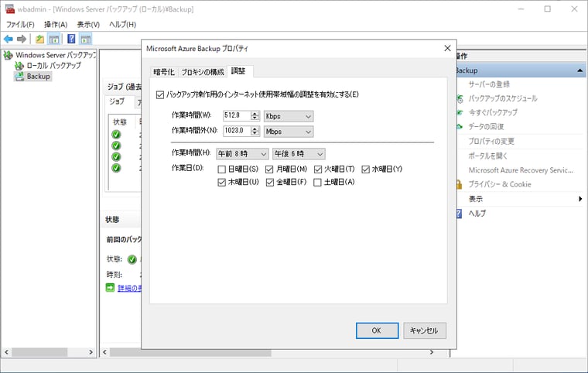Viewport: 588px width, 373px height.
Task: Click the 今すぐバックアップ action
Action: click(493, 112)
